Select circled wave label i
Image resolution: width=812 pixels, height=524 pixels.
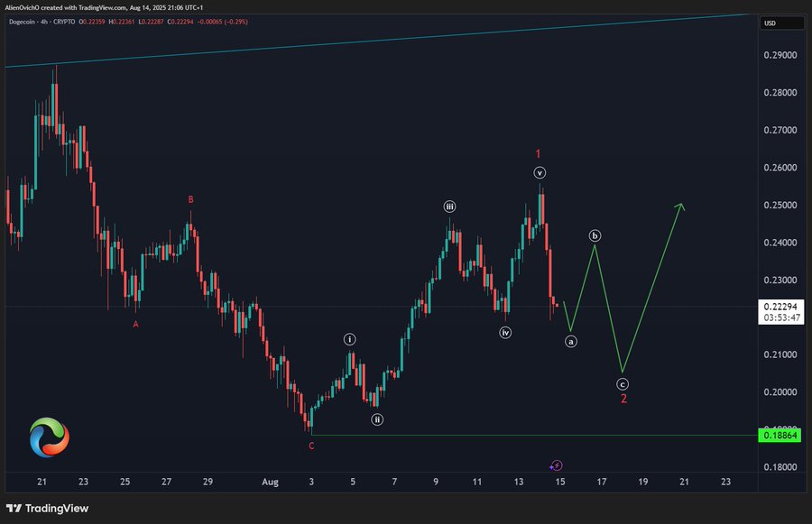tap(349, 340)
